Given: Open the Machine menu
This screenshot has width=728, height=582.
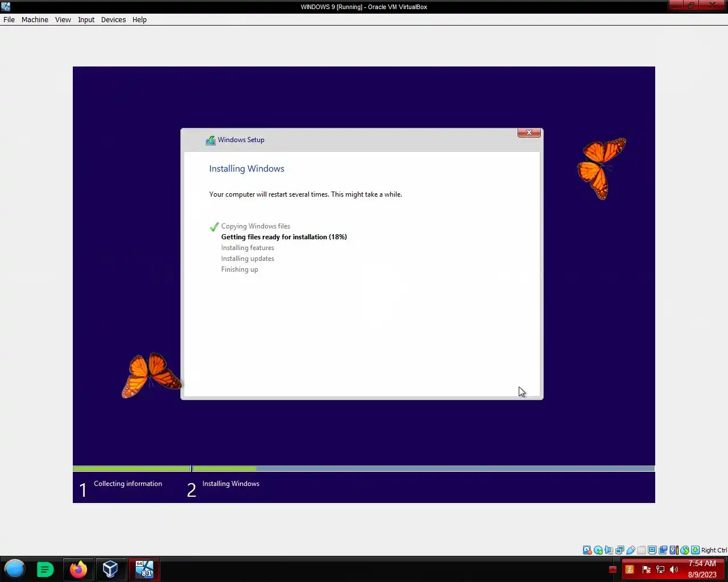Looking at the screenshot, I should pos(35,19).
